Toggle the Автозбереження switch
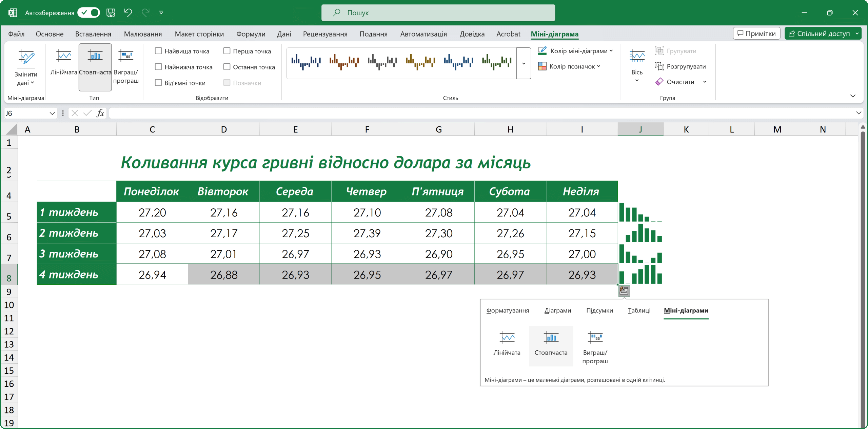The image size is (868, 429). point(89,13)
